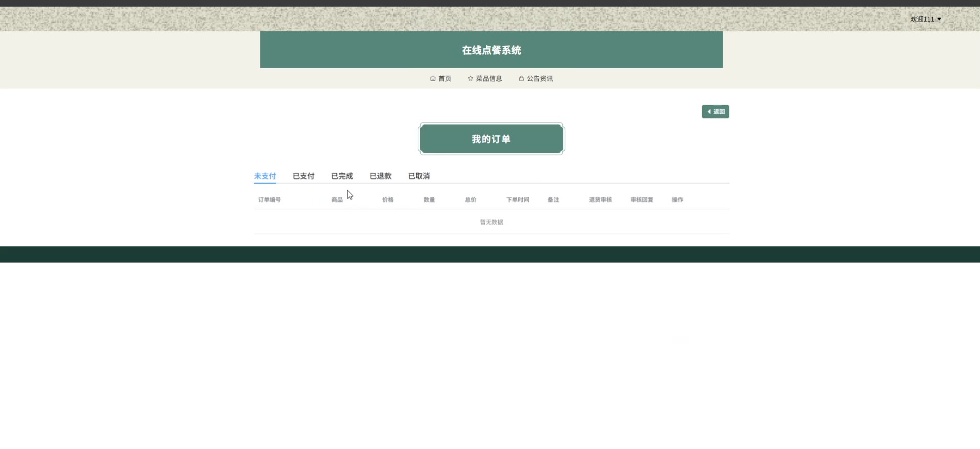This screenshot has width=980, height=449.
Task: Click the 暂无数据 empty table message
Action: coord(492,222)
